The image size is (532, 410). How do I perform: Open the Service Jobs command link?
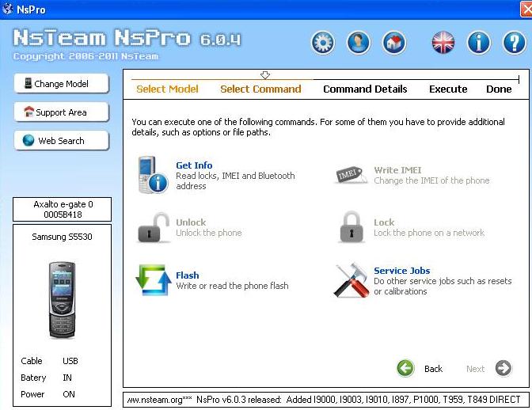point(401,271)
